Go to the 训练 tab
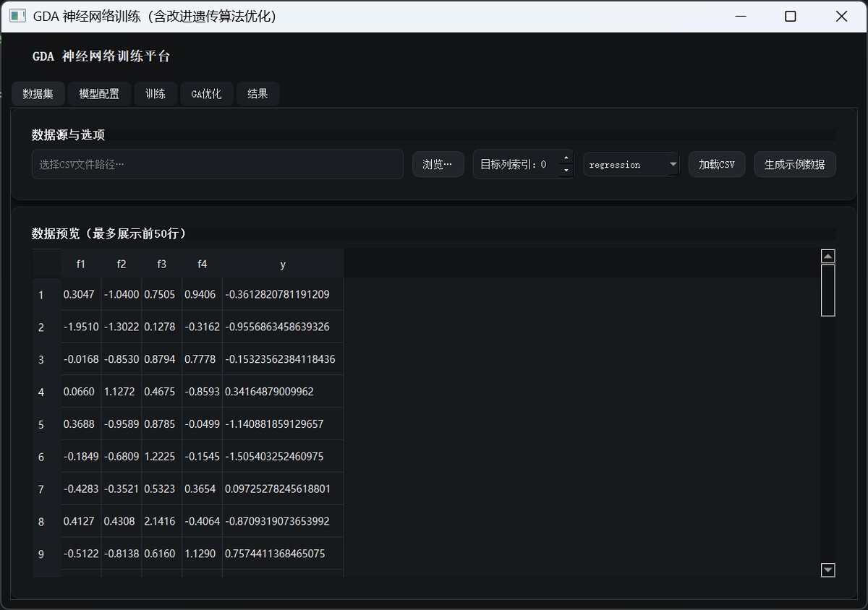 (x=156, y=94)
